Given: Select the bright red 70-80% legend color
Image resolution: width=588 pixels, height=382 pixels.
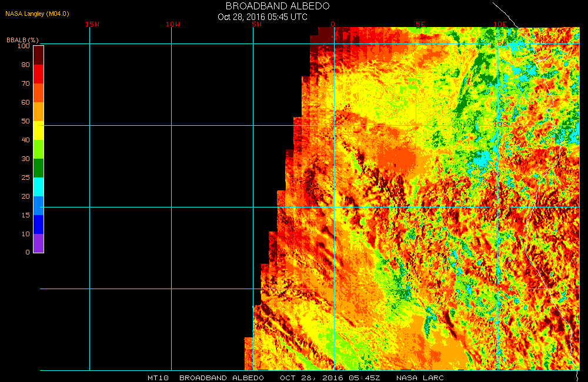Looking at the screenshot, I should point(38,74).
